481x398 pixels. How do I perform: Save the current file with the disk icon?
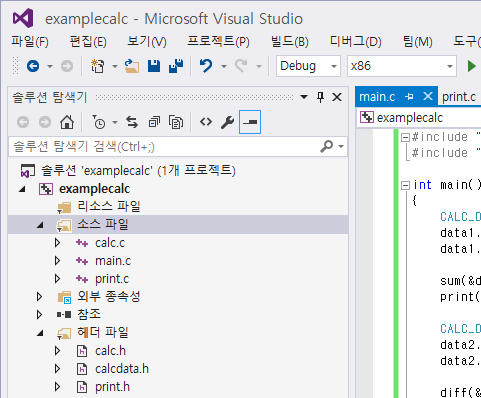pos(154,66)
